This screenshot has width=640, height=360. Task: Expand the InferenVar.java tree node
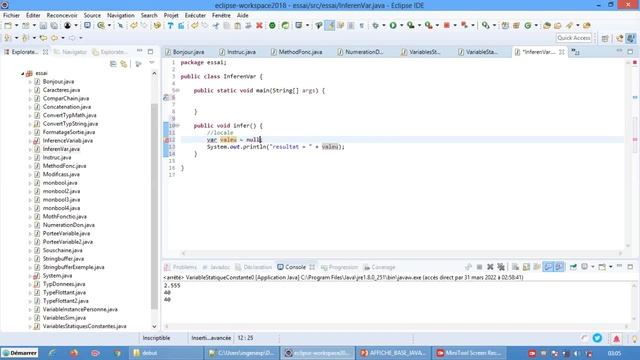coord(30,149)
